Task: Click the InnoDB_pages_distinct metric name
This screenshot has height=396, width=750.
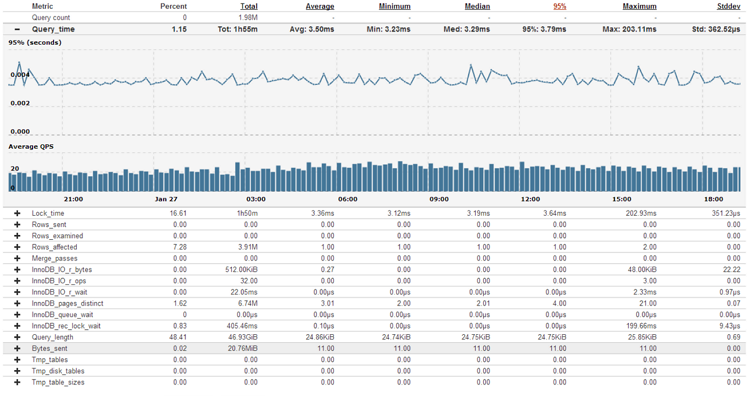Action: click(67, 303)
